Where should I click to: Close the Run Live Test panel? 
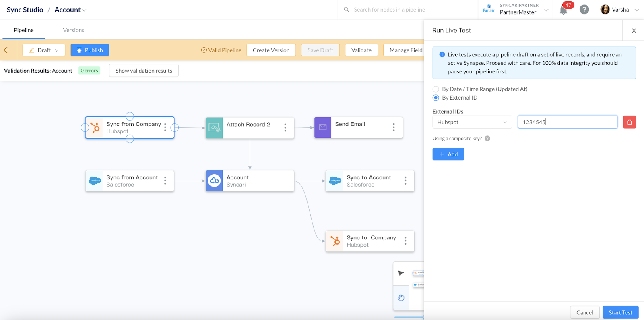click(x=634, y=31)
